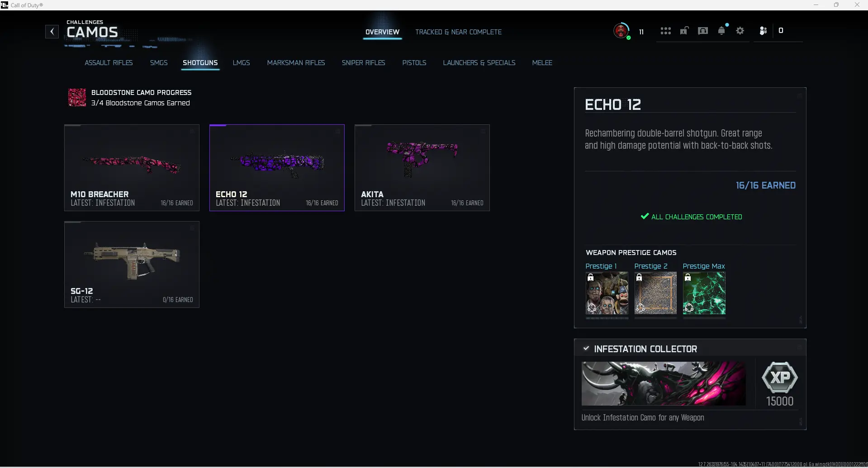Screen dimensions: 868x468
Task: Select the Marksman Rifles category
Action: pyautogui.click(x=296, y=63)
